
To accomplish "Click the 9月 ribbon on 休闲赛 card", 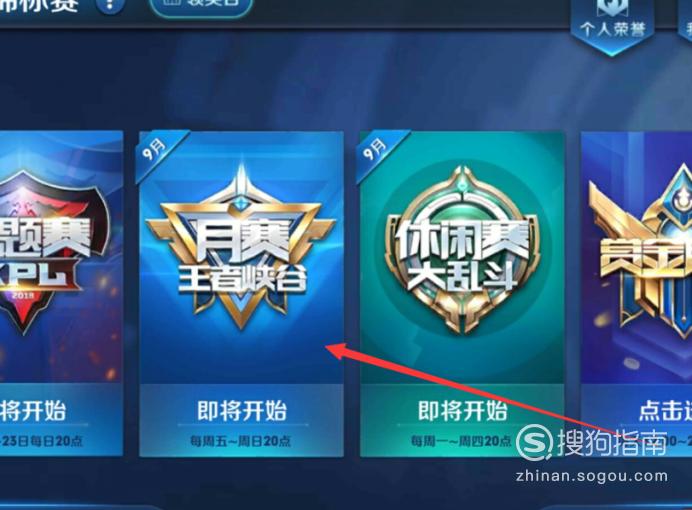I will [x=376, y=150].
